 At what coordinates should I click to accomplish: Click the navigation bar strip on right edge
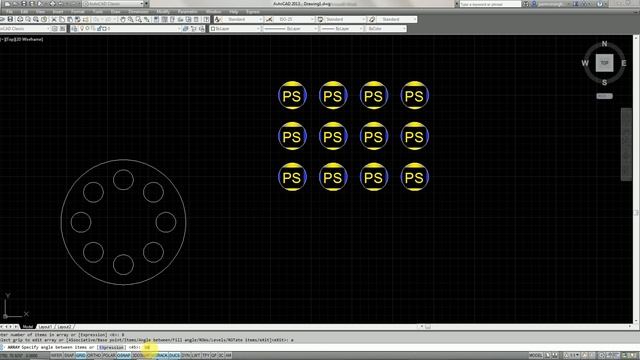pos(626,144)
